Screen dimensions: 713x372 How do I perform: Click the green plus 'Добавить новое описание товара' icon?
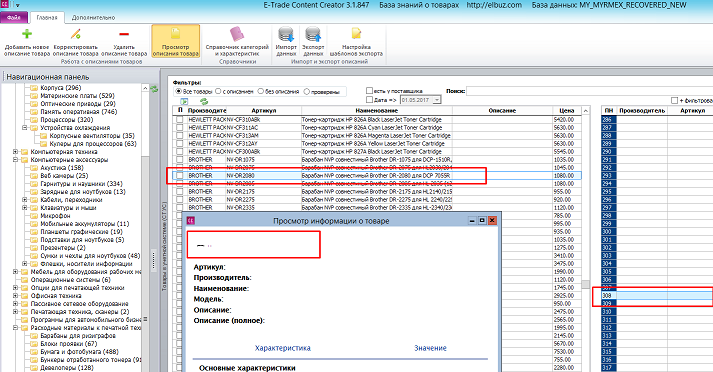point(27,34)
